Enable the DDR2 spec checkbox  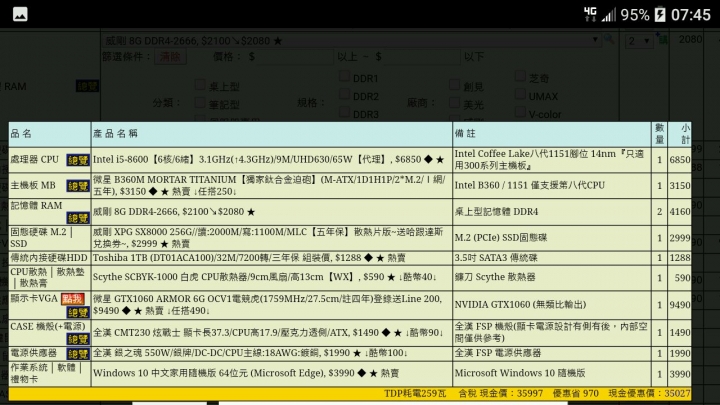[344, 94]
